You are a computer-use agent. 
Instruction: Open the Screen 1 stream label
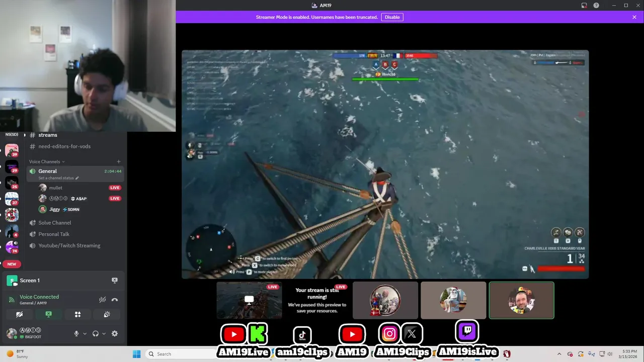[x=30, y=280]
